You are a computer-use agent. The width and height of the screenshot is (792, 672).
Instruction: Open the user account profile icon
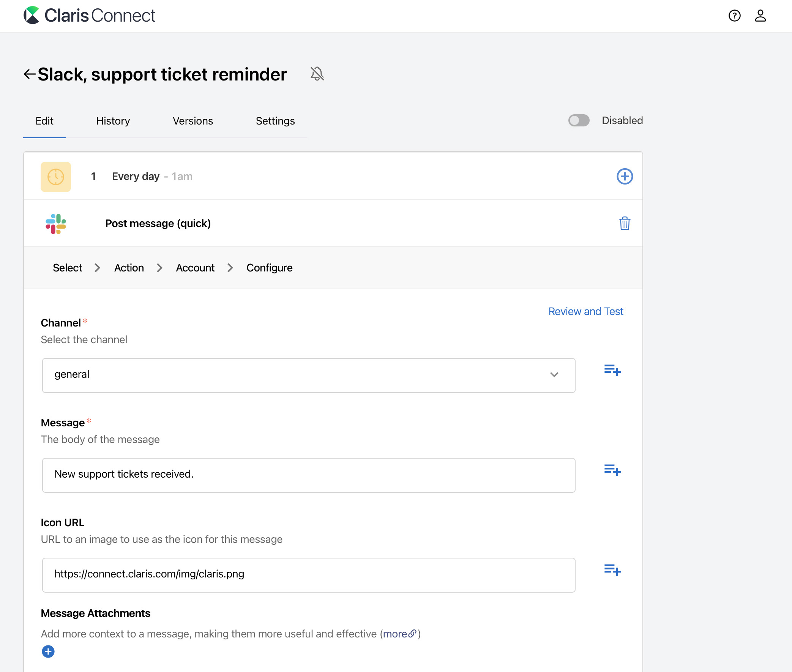coord(760,16)
